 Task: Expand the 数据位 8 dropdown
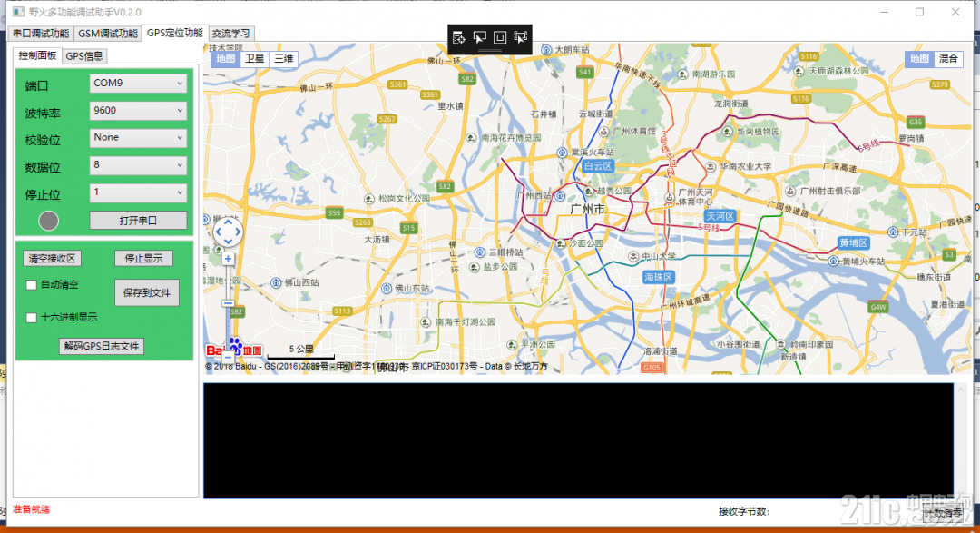pyautogui.click(x=138, y=165)
